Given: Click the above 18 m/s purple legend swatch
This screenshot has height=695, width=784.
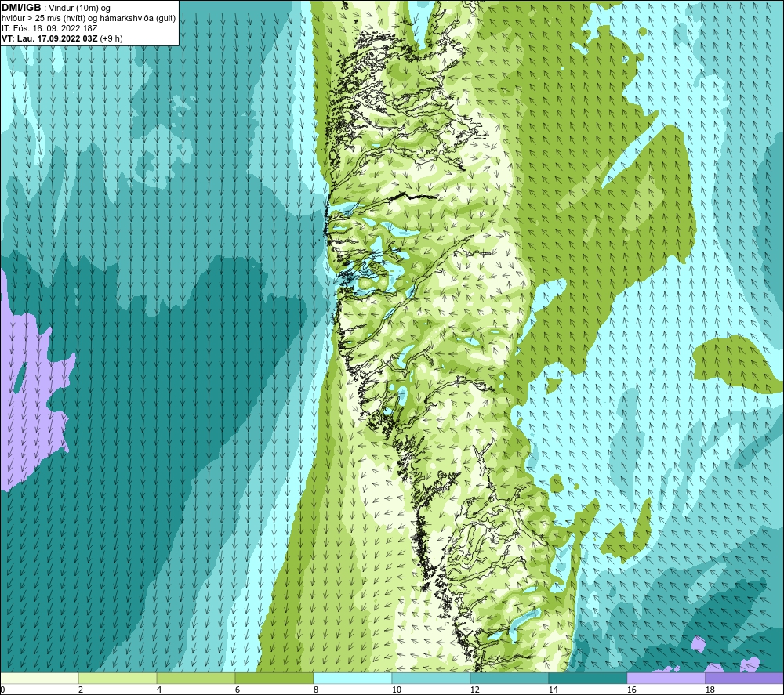Looking at the screenshot, I should tap(745, 679).
